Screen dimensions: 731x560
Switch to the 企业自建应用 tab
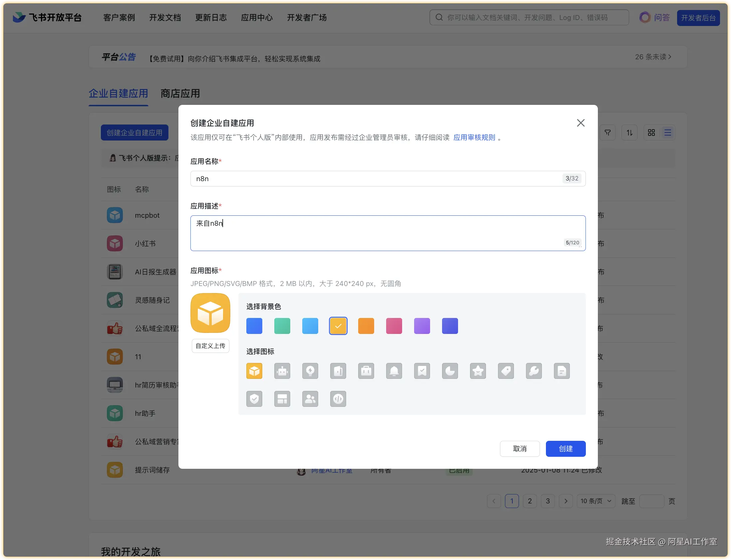[118, 94]
